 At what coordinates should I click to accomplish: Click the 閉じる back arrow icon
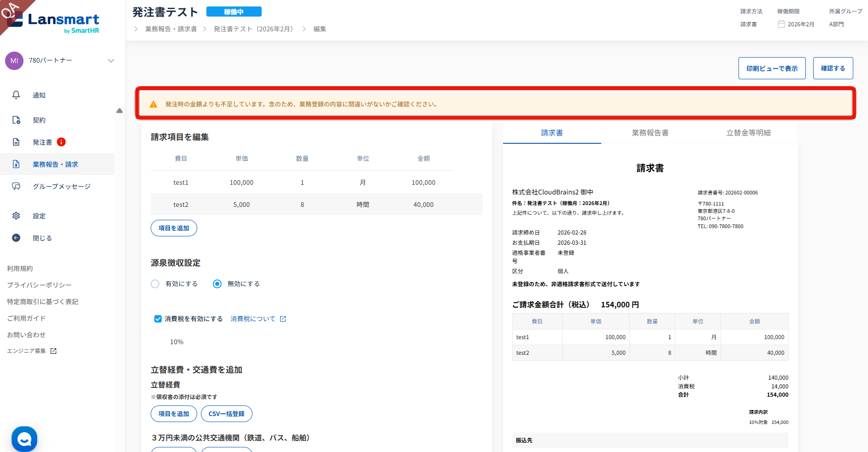[16, 238]
